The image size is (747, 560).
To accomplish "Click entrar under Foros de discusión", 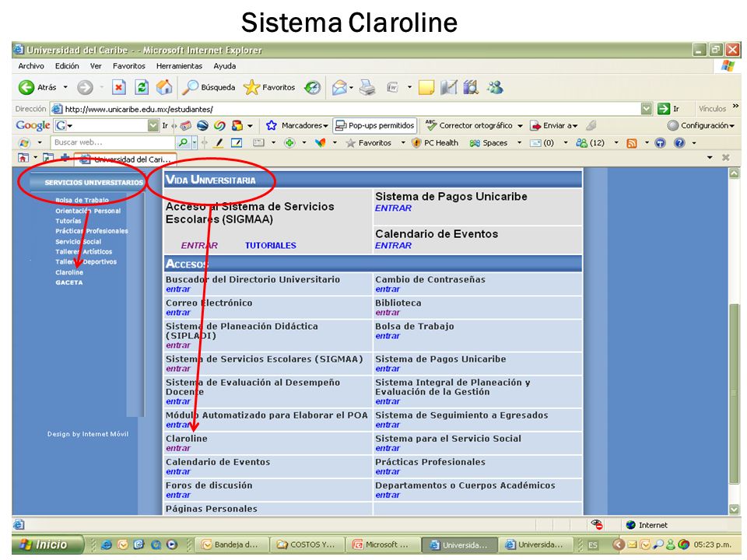I will (x=178, y=495).
